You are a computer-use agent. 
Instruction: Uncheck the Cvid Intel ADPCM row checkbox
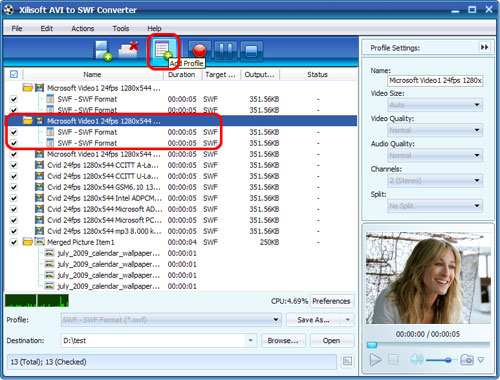[x=14, y=198]
